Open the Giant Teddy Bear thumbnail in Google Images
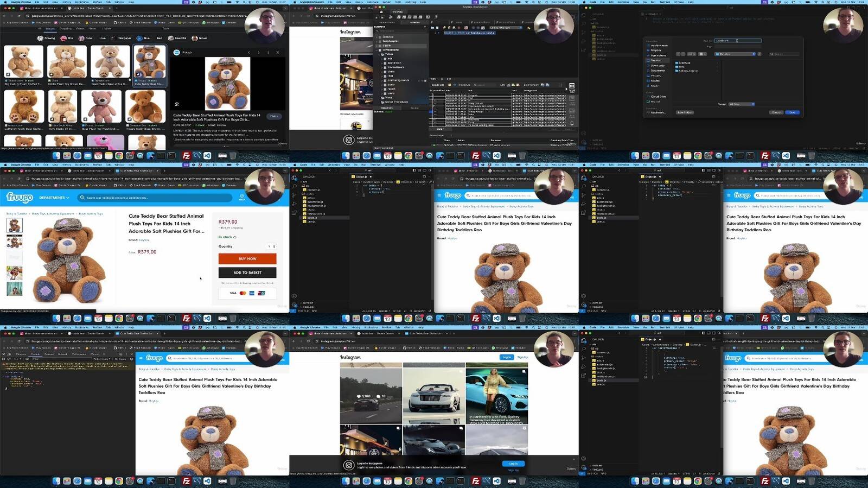This screenshot has height=488, width=868. 110,61
